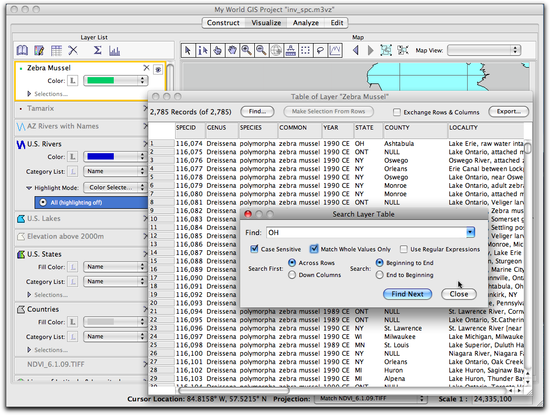
Task: Select the Down Columns radio button
Action: tap(292, 275)
